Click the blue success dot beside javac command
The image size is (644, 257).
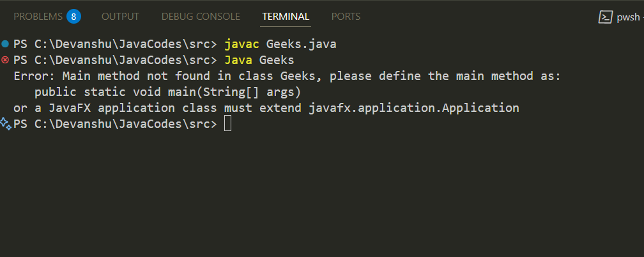click(5, 43)
